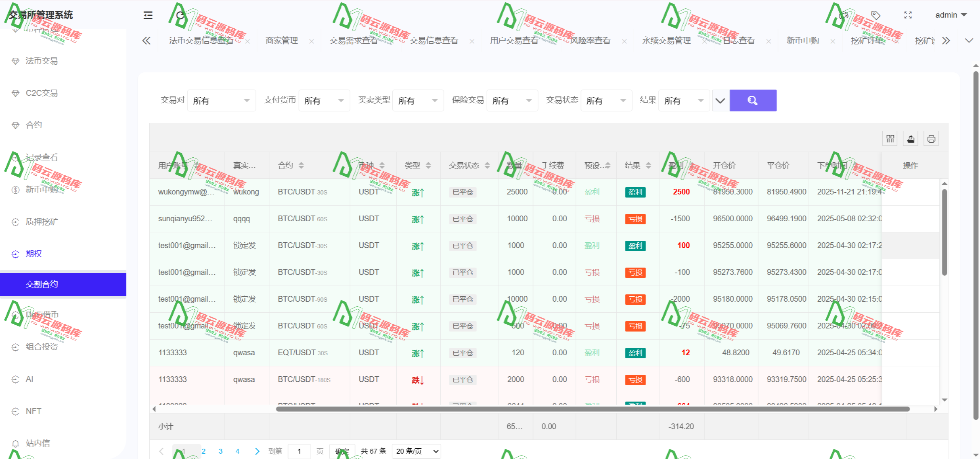Export the table using the export icon
Image resolution: width=980 pixels, height=459 pixels.
click(910, 138)
